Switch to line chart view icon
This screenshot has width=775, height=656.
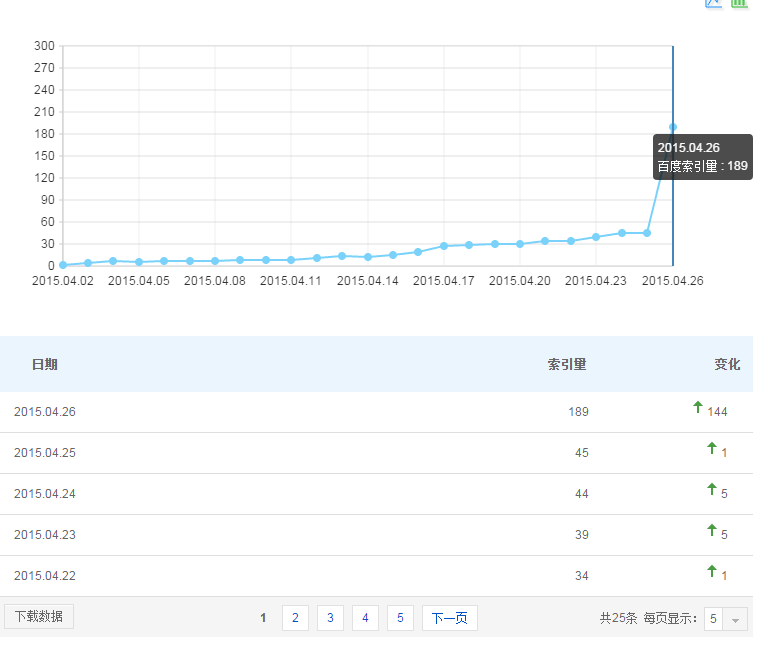point(713,3)
